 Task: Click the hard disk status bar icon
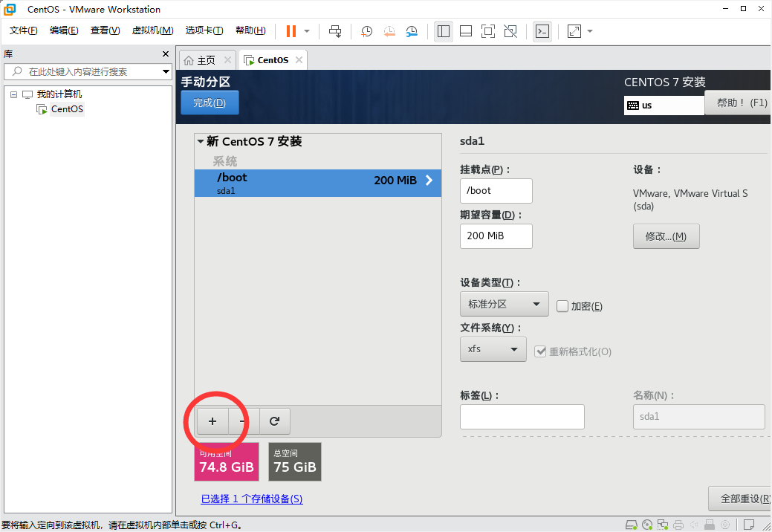pos(631,525)
